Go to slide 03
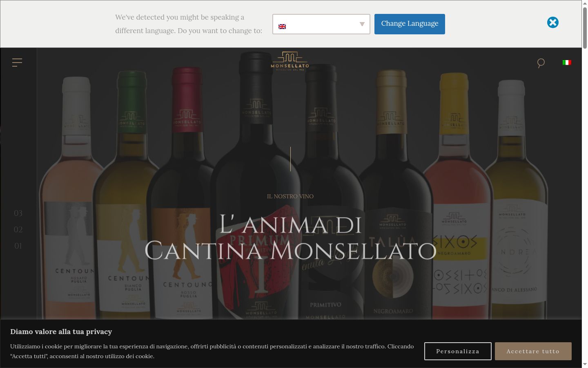 (18, 213)
